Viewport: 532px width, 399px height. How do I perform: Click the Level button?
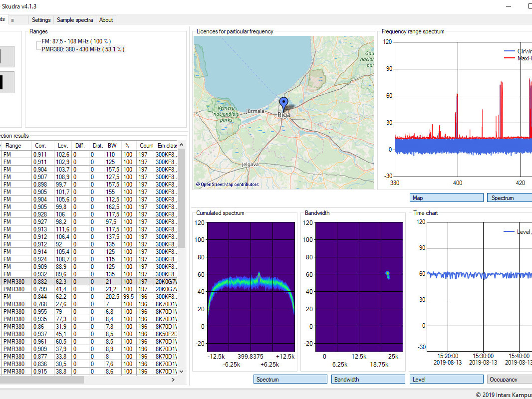pyautogui.click(x=446, y=380)
